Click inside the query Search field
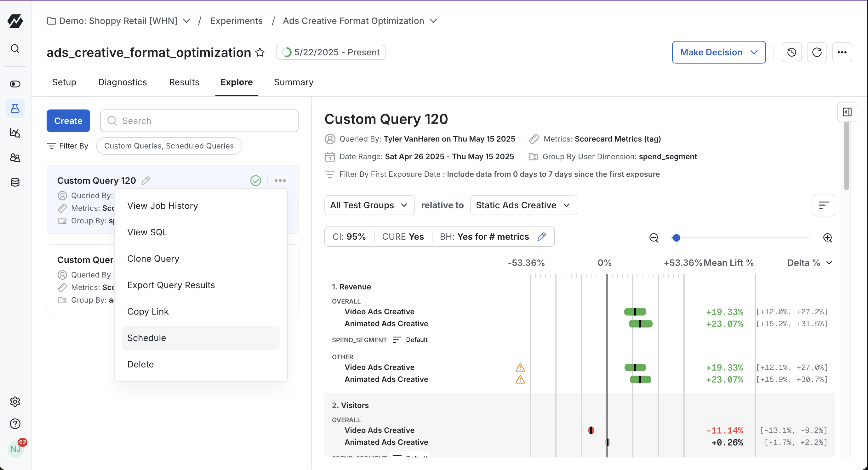 pyautogui.click(x=199, y=121)
